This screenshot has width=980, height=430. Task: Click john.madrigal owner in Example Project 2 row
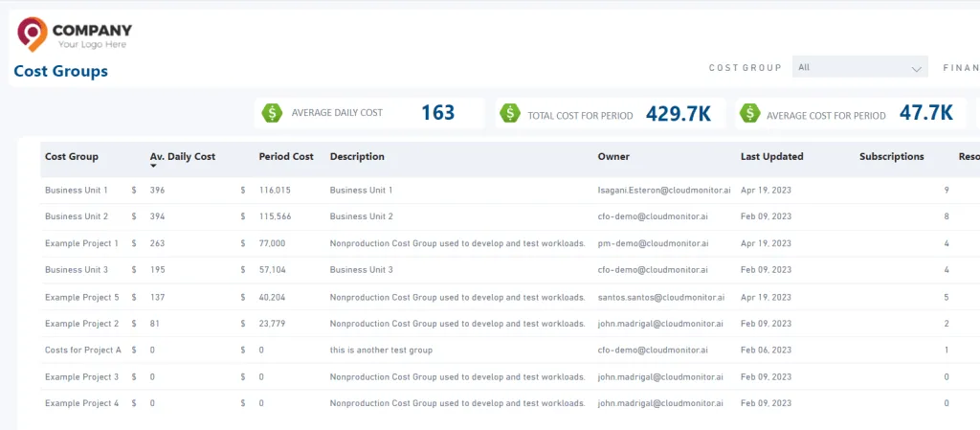click(660, 323)
